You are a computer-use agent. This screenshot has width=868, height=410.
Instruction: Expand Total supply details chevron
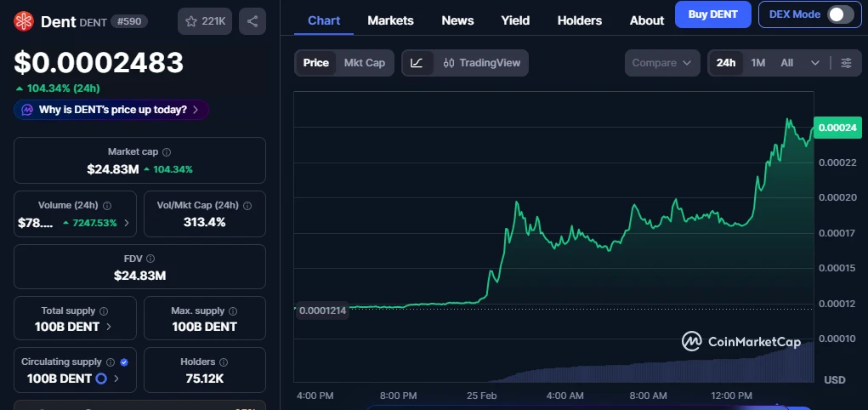click(x=109, y=327)
